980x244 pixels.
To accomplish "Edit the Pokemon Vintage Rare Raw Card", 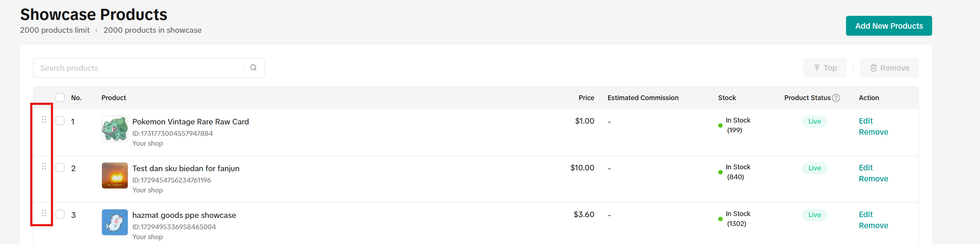I will (866, 121).
